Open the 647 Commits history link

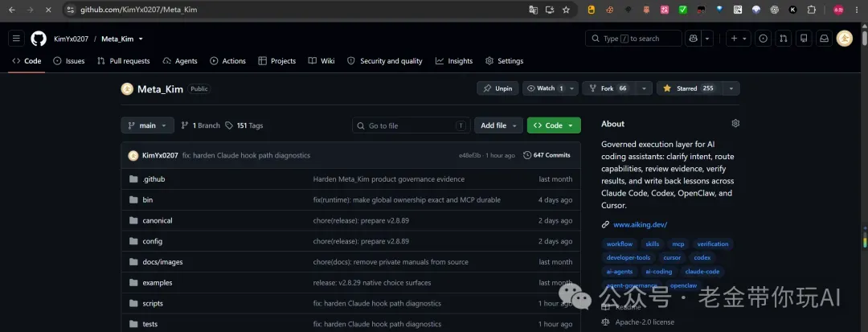coord(547,155)
